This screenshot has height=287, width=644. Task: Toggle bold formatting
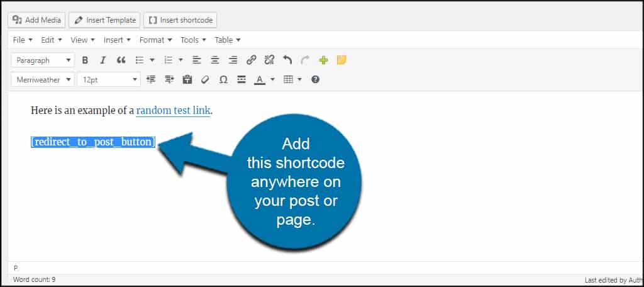pos(85,60)
